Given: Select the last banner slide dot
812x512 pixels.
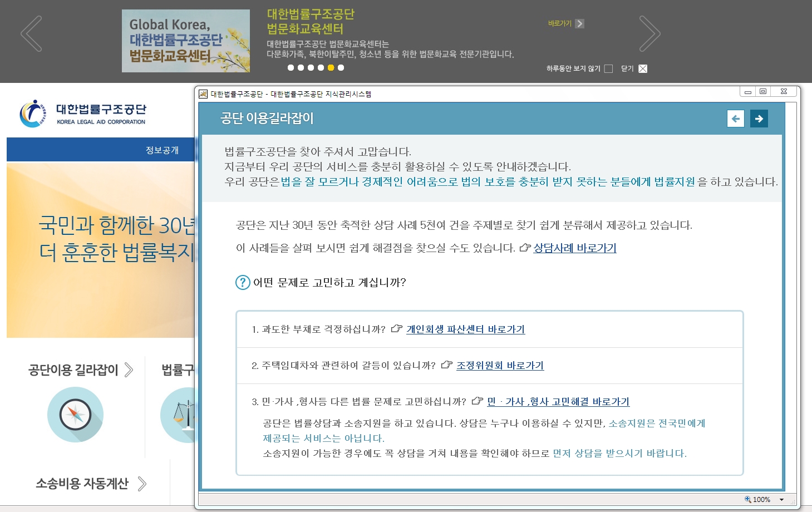Looking at the screenshot, I should pos(341,68).
